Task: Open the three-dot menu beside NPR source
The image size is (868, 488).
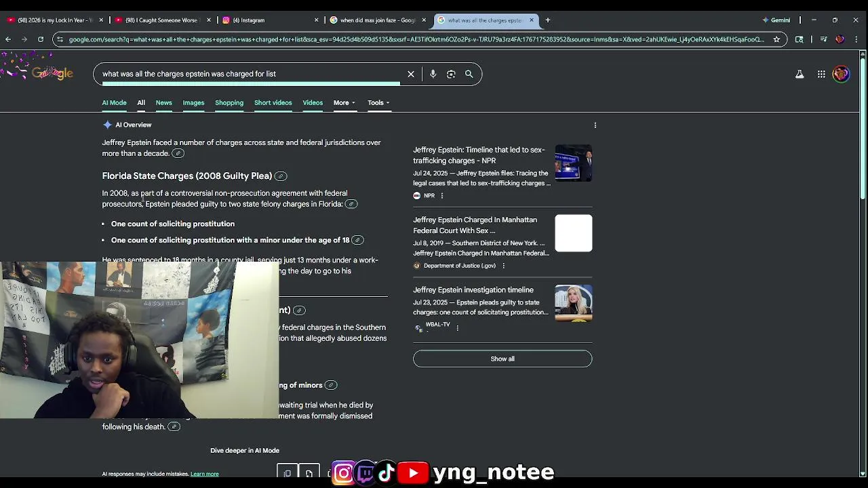Action: click(x=442, y=196)
